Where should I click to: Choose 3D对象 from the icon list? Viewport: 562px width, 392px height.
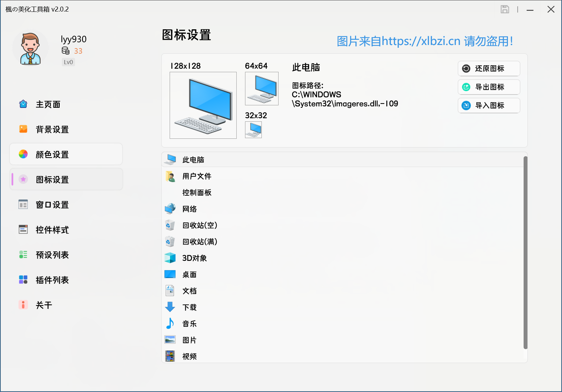(x=194, y=258)
